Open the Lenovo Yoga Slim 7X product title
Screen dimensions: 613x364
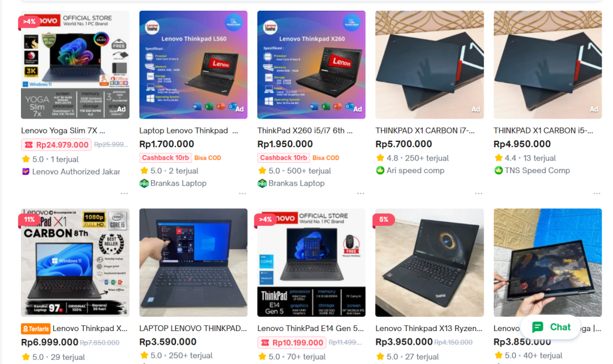[63, 131]
